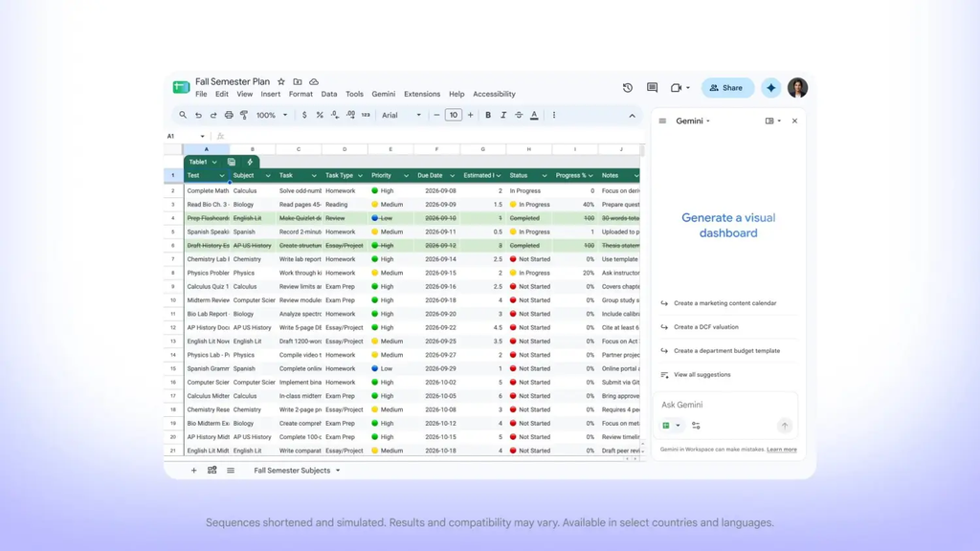Click increase decimal places icon
The width and height of the screenshot is (980, 551).
click(x=350, y=115)
